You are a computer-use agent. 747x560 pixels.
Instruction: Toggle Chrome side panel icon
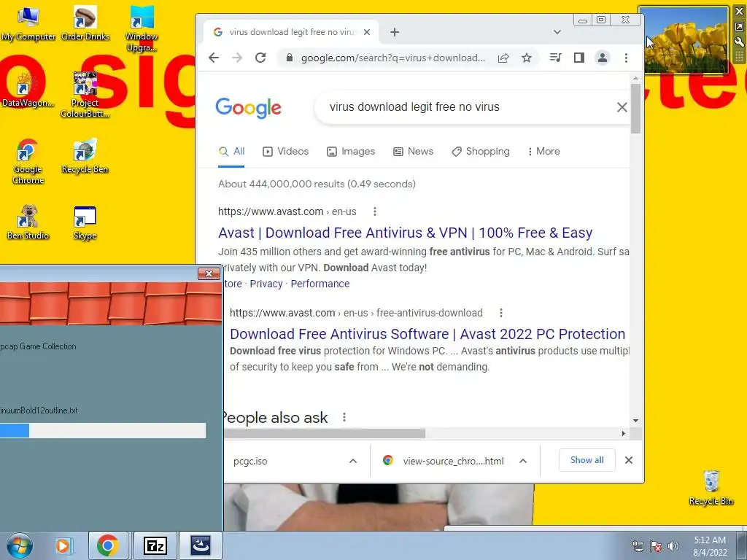[578, 58]
